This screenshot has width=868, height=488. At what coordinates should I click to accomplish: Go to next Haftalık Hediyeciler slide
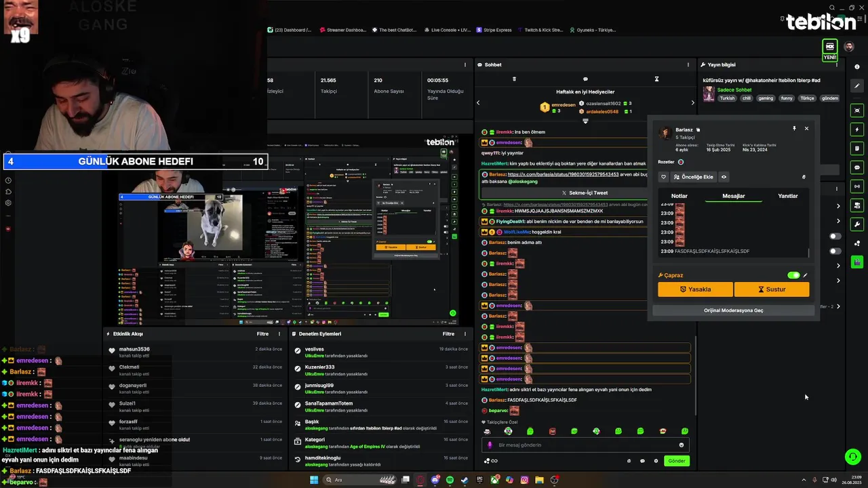coord(692,103)
